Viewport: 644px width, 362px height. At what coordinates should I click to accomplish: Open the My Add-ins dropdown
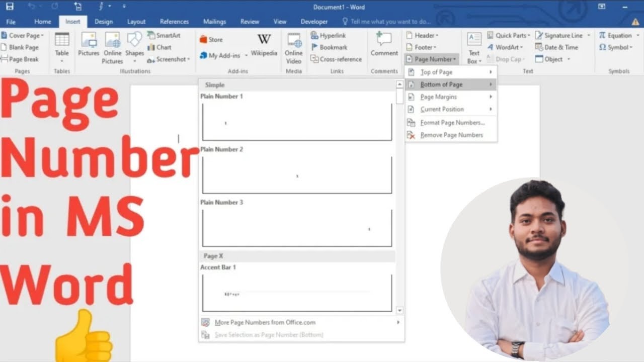(224, 55)
